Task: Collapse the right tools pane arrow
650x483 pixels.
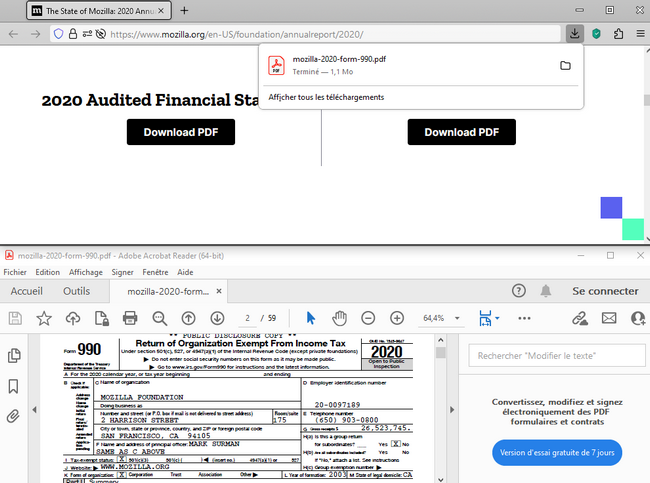Action: point(452,410)
